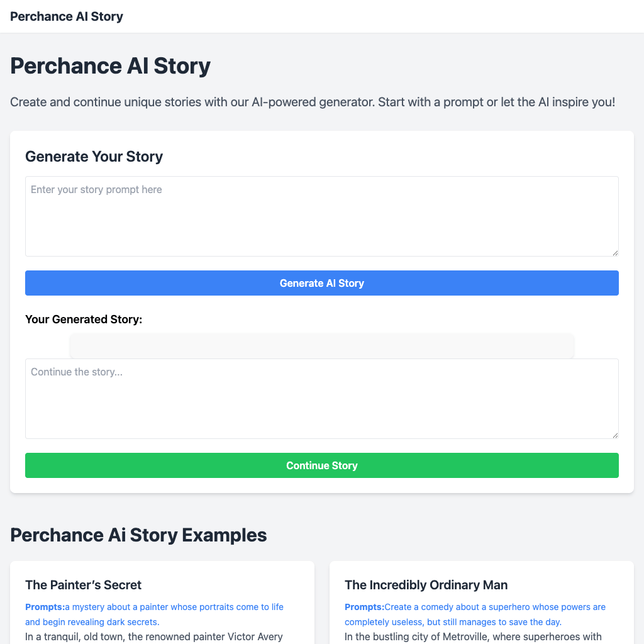644x644 pixels.
Task: Click the 'Continue the story...' text area
Action: pyautogui.click(x=322, y=396)
